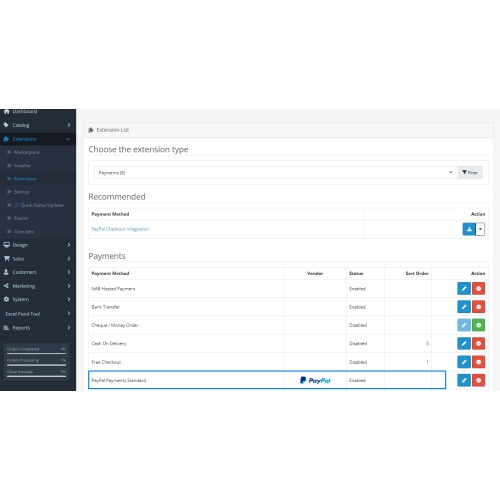Click the Design monitor icon in sidebar

[x=6, y=245]
